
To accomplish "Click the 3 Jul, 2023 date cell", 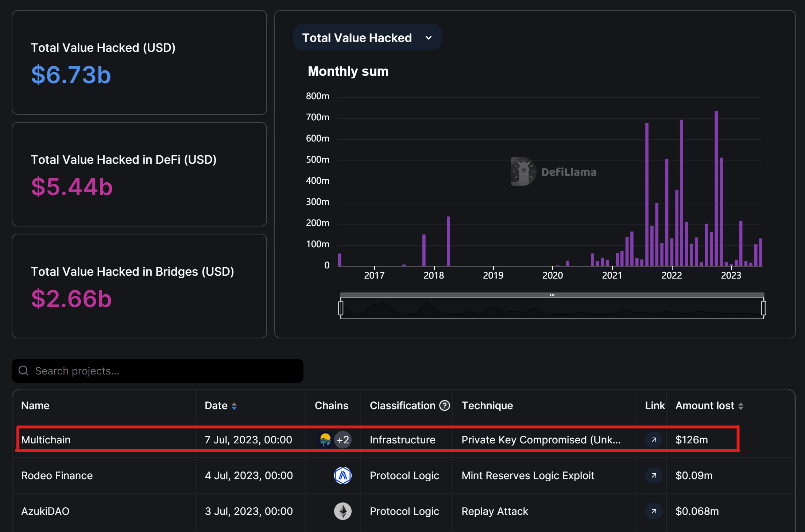I will pyautogui.click(x=249, y=511).
